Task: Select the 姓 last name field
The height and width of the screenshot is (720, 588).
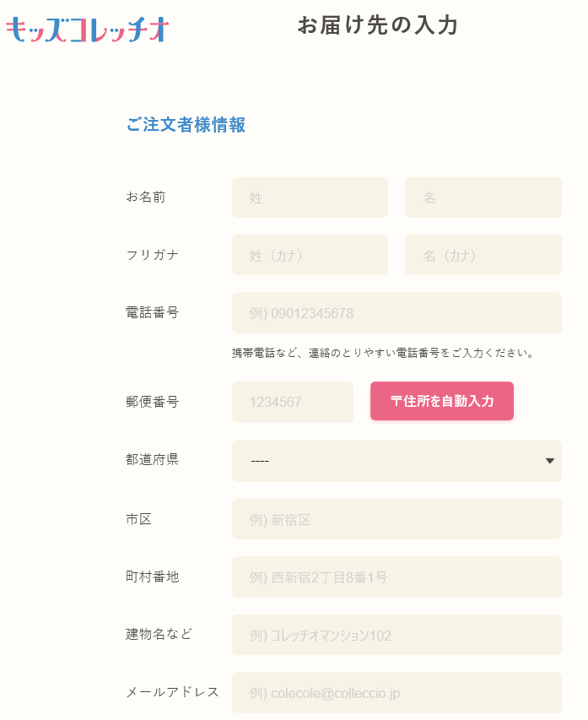Action: click(310, 197)
